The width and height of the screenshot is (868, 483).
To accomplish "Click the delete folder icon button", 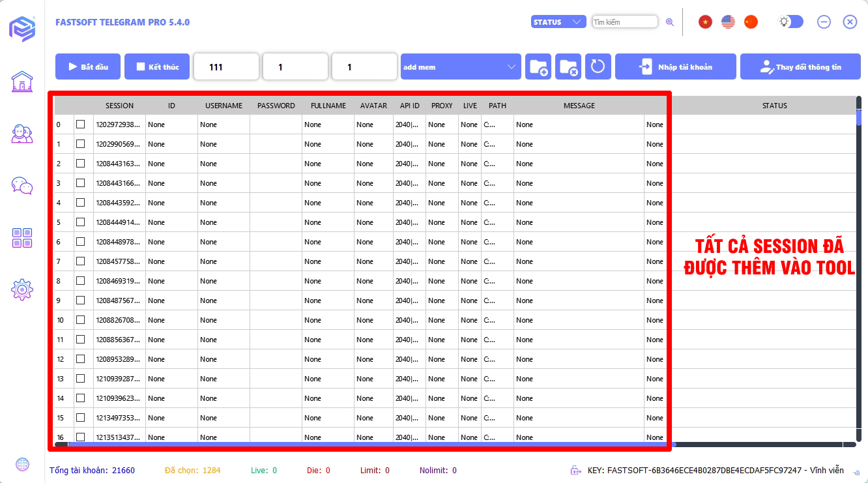I will 568,66.
